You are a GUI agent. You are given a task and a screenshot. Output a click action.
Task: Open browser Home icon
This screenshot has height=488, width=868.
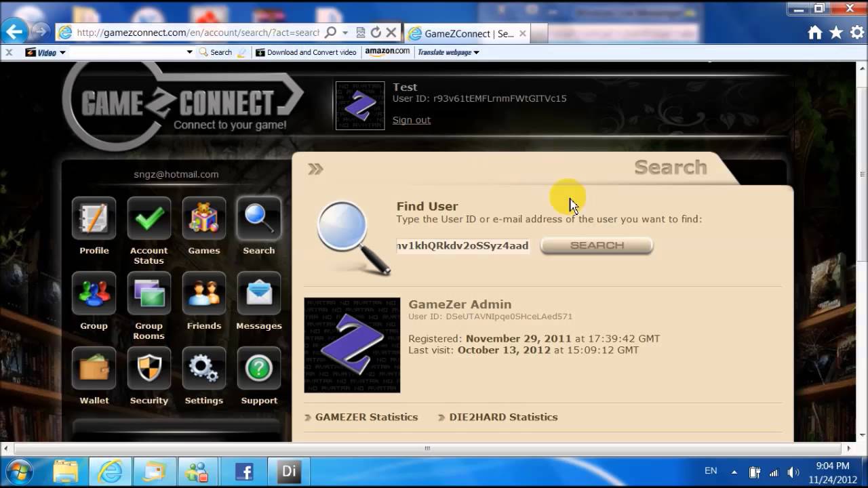tap(815, 33)
